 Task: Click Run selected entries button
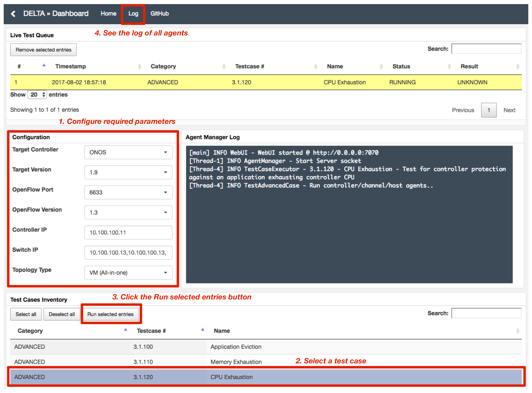tap(110, 314)
